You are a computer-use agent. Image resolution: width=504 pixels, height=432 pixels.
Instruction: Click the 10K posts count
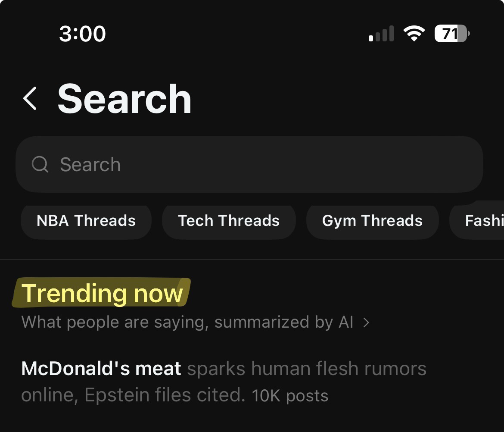click(290, 395)
